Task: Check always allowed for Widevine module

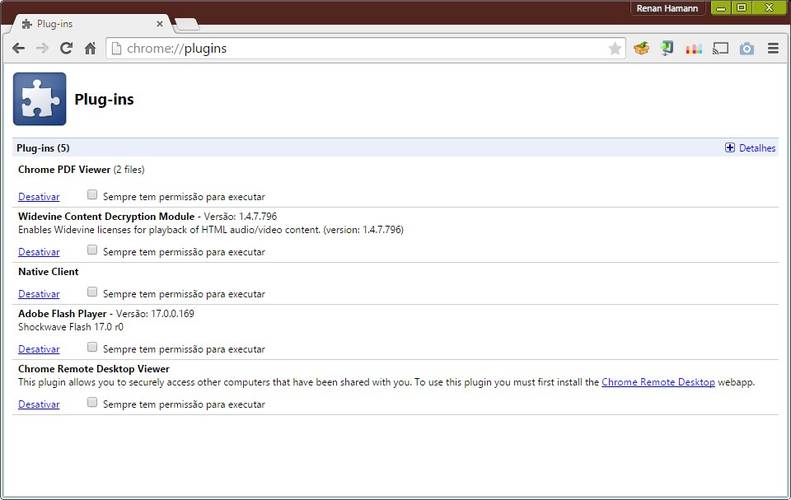Action: click(x=92, y=250)
